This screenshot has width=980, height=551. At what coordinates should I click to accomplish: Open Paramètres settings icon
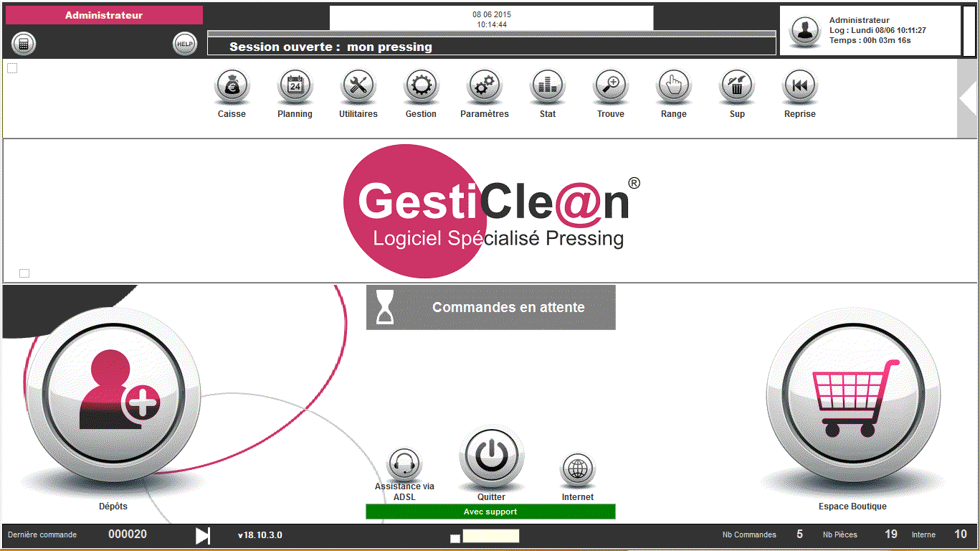pos(484,87)
